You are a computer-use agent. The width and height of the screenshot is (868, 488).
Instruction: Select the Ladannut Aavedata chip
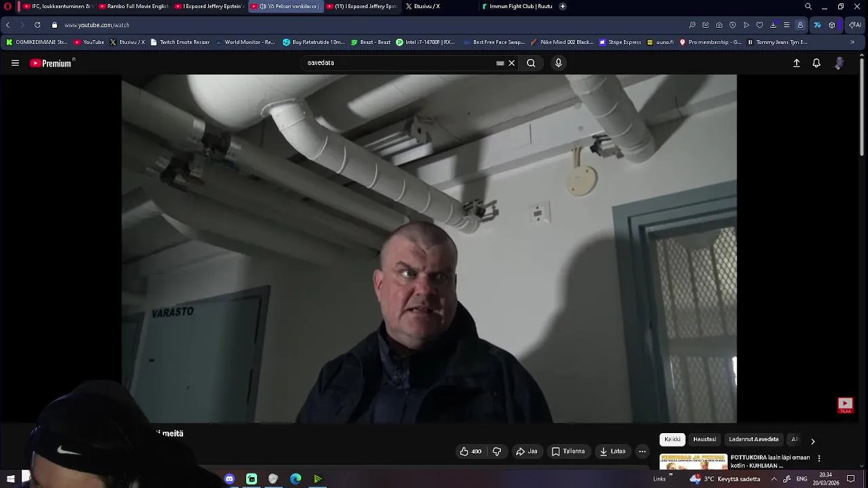[x=753, y=439]
